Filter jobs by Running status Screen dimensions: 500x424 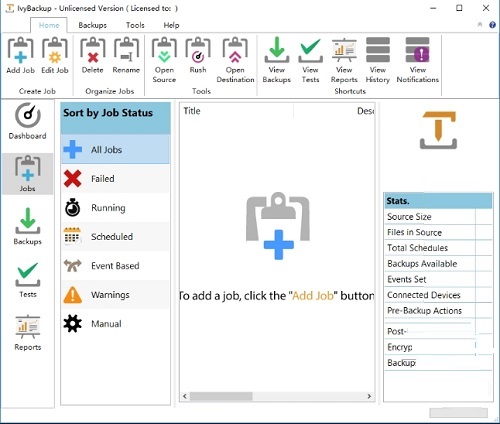click(115, 208)
